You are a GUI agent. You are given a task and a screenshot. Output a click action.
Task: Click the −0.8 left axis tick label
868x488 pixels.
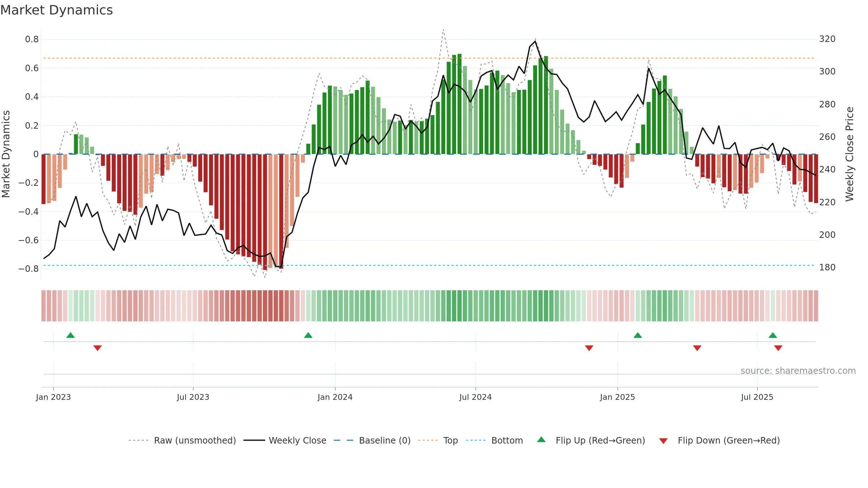tap(29, 269)
